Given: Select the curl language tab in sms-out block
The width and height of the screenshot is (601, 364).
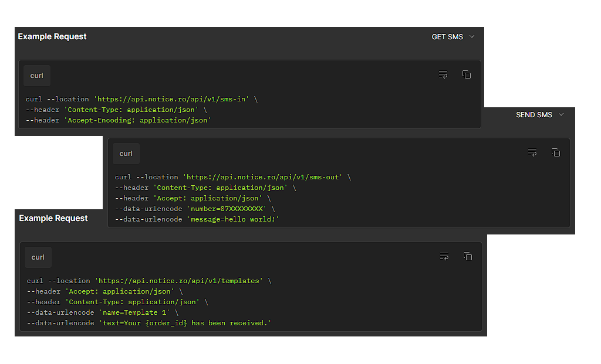Looking at the screenshot, I should tap(126, 154).
